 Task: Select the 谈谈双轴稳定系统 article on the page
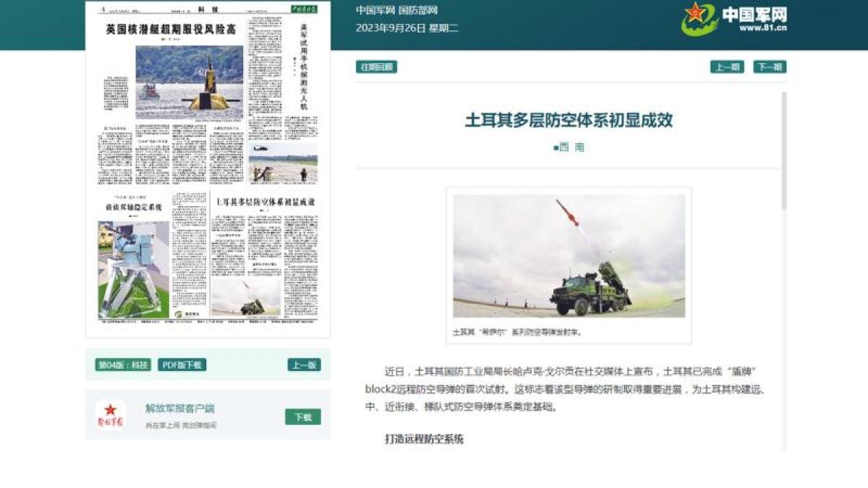(134, 207)
